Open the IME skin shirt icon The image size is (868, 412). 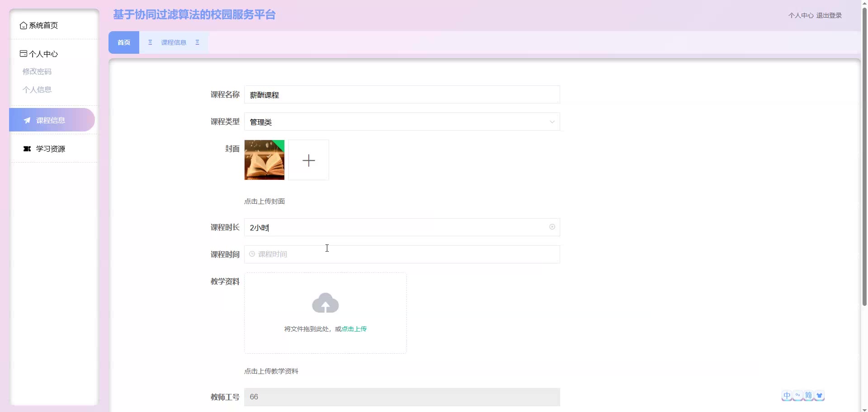pos(819,396)
